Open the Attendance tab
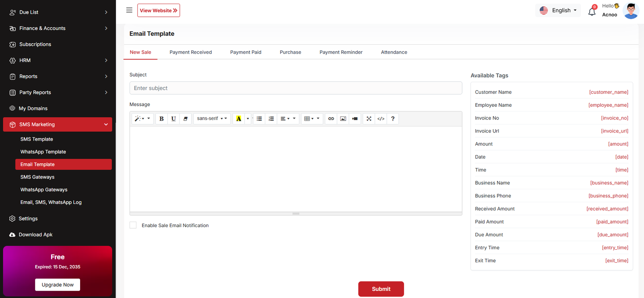This screenshot has height=298, width=644. [394, 52]
